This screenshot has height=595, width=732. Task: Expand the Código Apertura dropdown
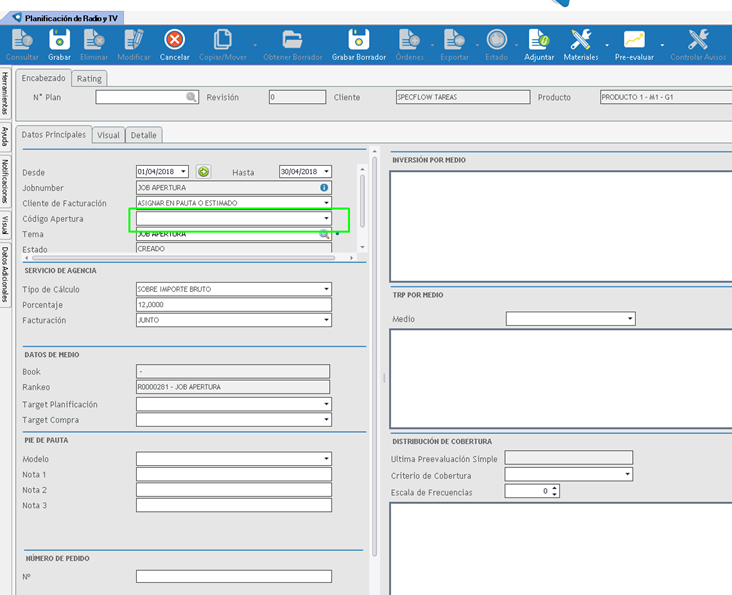326,218
